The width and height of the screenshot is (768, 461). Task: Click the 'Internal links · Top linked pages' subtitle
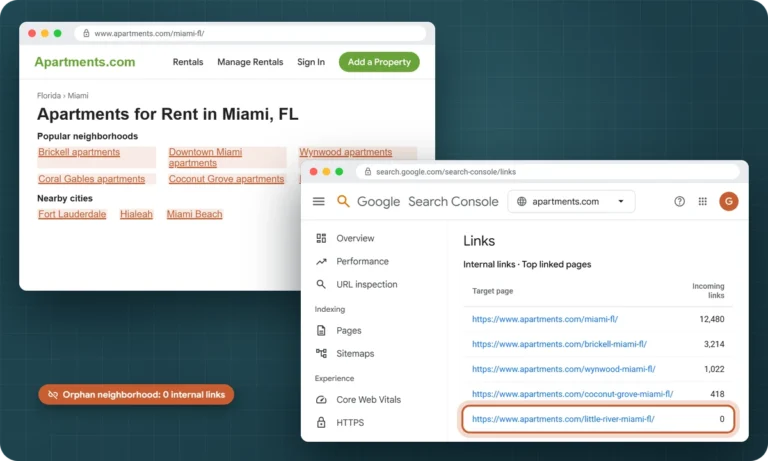[x=527, y=265]
